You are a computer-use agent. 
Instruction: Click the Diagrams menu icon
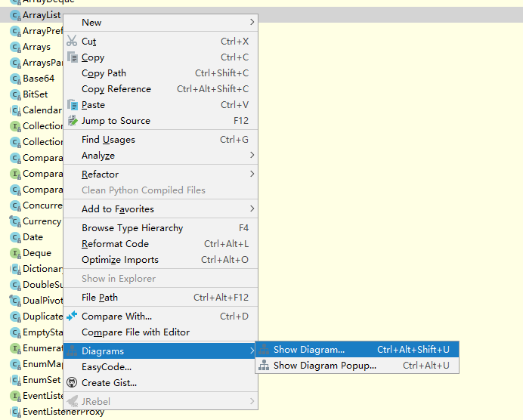[72, 351]
